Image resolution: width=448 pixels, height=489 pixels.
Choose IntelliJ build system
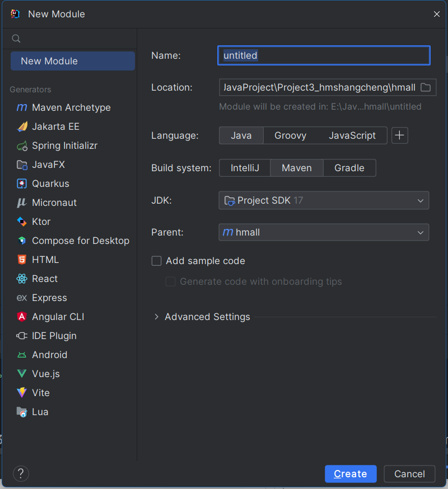pyautogui.click(x=245, y=168)
